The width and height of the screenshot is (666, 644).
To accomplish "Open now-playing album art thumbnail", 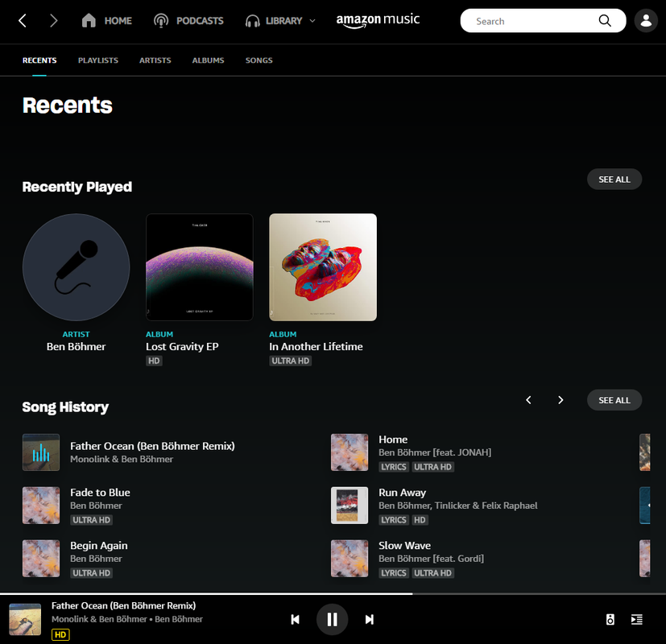I will tap(25, 619).
